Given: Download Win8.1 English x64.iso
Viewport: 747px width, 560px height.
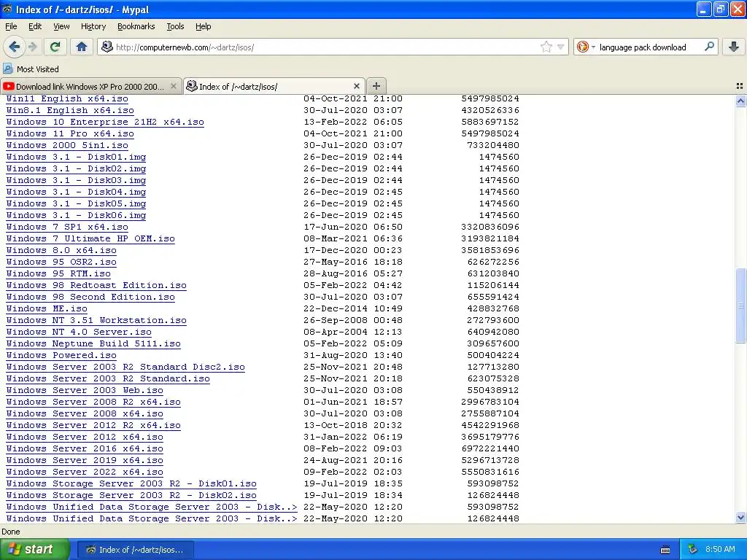Looking at the screenshot, I should [70, 110].
